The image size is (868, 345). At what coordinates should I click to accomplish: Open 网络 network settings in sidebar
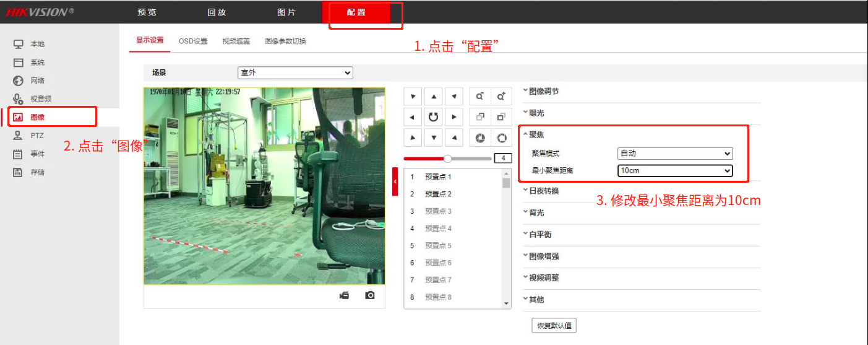point(38,81)
